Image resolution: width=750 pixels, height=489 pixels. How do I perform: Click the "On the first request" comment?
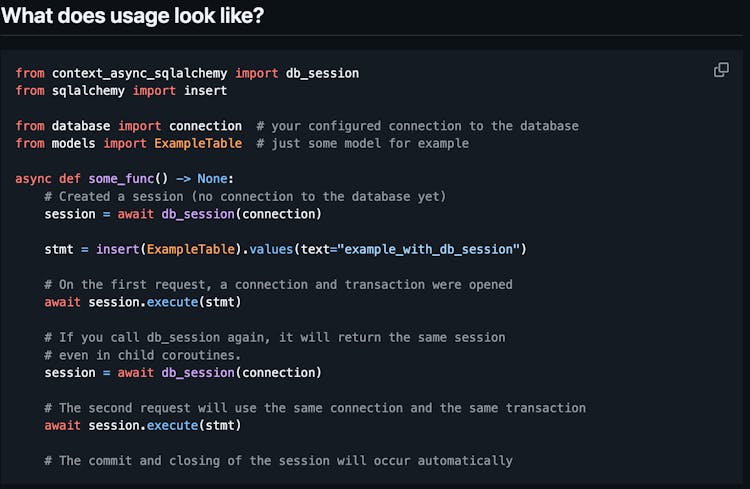[278, 285]
